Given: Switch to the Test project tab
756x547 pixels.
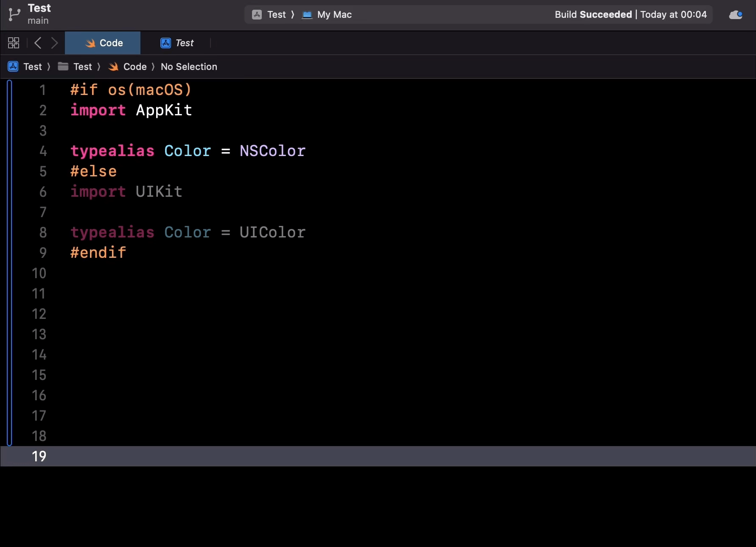Looking at the screenshot, I should [x=176, y=43].
